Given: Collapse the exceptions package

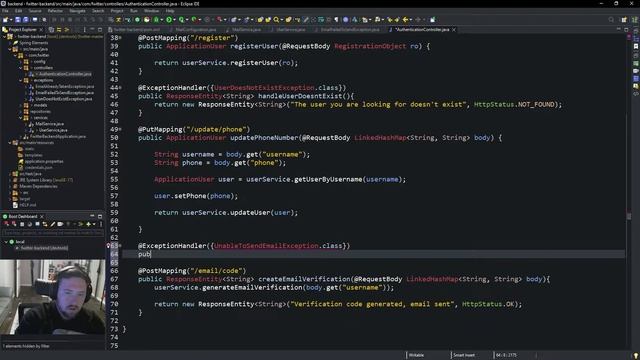Looking at the screenshot, I should point(21,80).
